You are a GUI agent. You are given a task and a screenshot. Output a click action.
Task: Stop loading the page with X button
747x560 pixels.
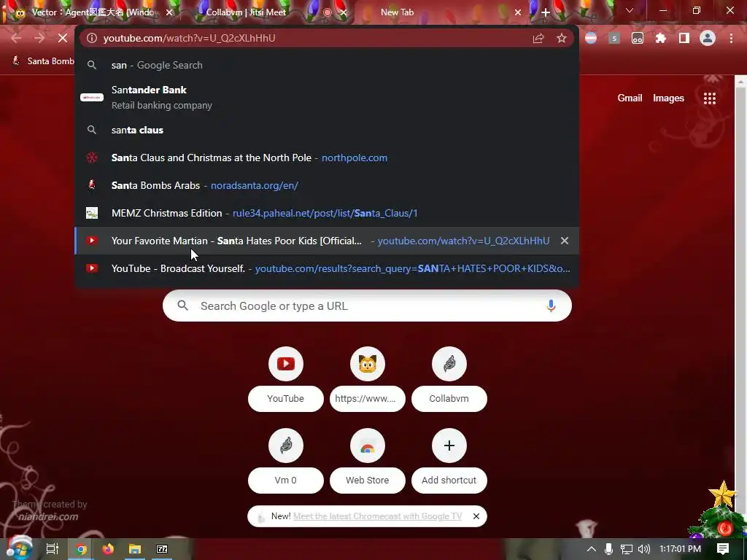[63, 38]
